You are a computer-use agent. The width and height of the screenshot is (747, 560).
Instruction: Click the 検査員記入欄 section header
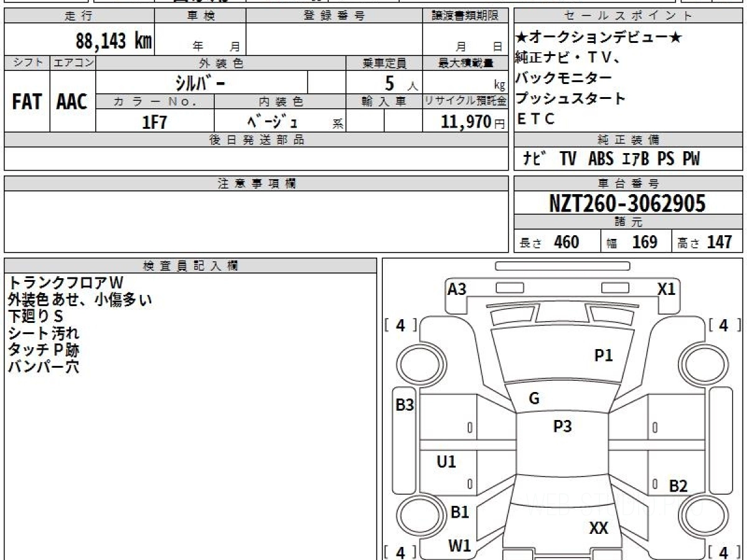190,266
